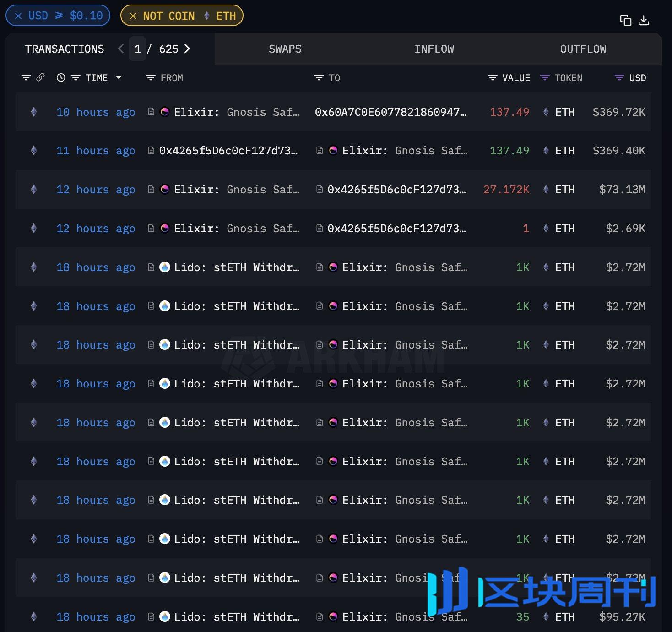Open the FROM column filter
Viewport: 672px width, 632px height.
coord(151,78)
